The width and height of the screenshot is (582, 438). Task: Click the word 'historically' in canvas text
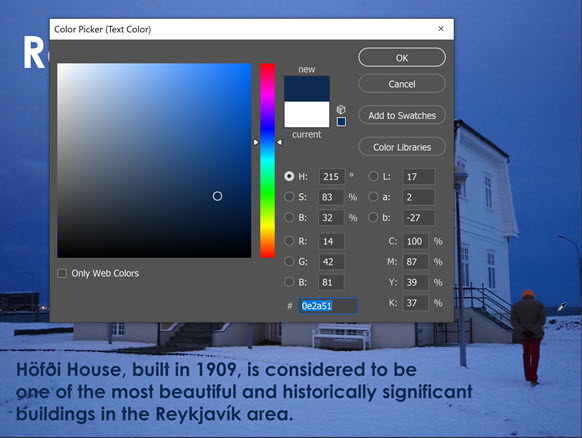[329, 392]
